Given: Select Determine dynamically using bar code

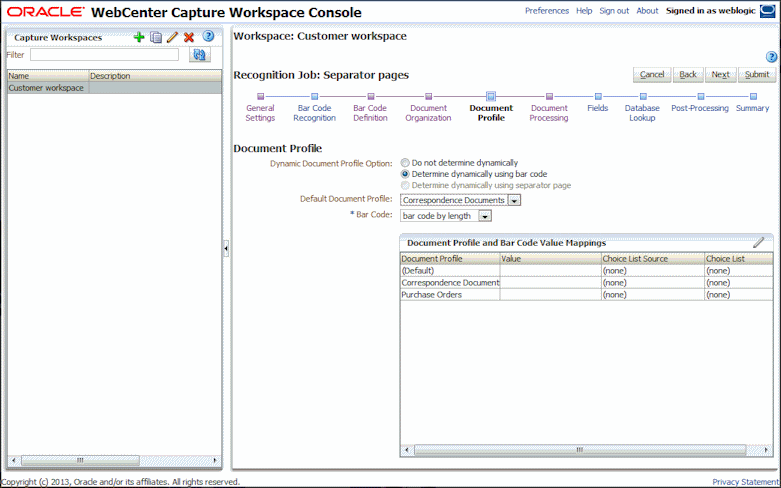Looking at the screenshot, I should 405,174.
